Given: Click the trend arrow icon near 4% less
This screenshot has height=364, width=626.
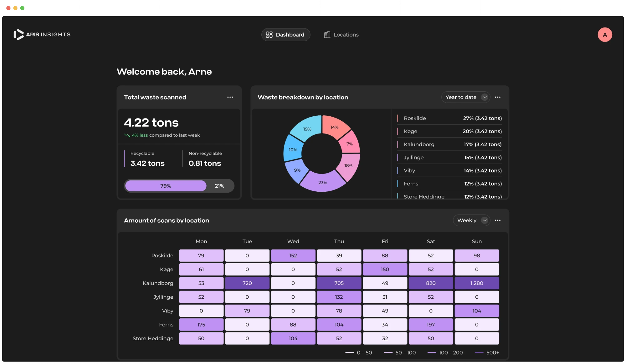Looking at the screenshot, I should point(126,135).
